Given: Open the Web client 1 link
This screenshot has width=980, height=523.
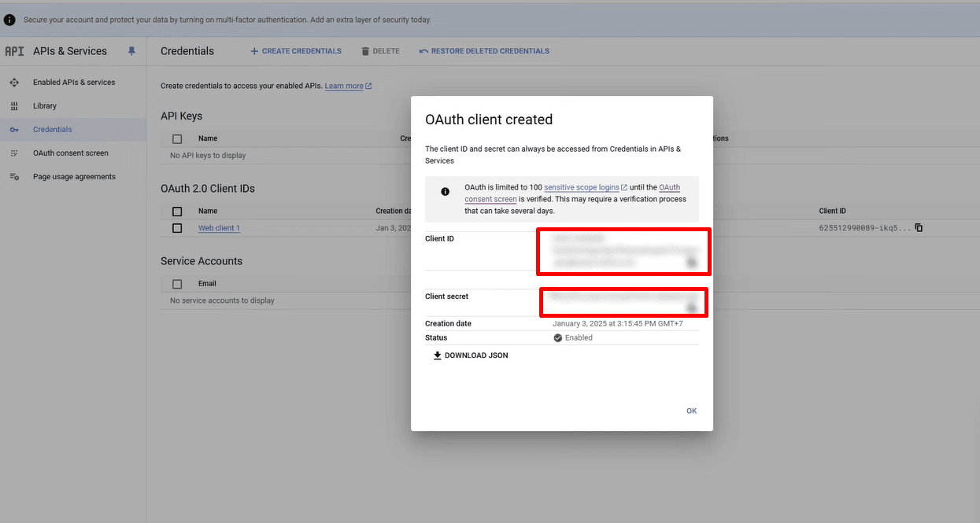Looking at the screenshot, I should [x=219, y=228].
